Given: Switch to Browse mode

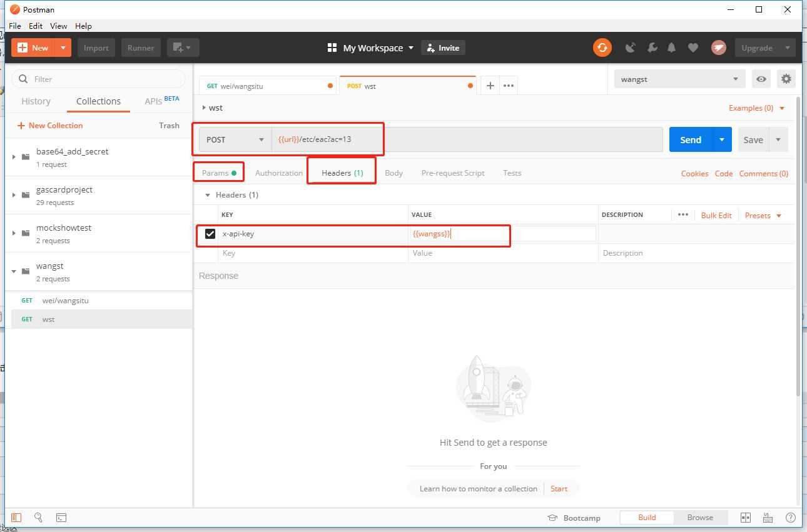Looking at the screenshot, I should (700, 518).
